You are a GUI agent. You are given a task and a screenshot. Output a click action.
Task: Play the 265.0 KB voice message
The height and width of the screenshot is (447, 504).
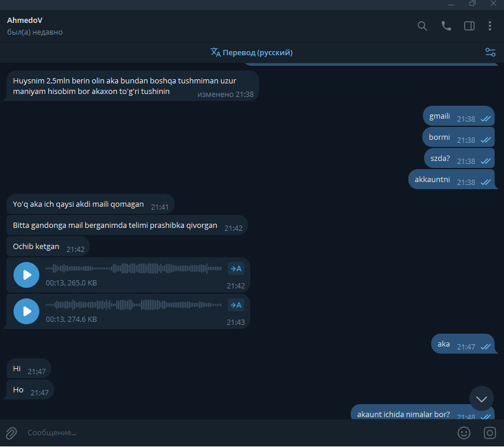[x=26, y=275]
